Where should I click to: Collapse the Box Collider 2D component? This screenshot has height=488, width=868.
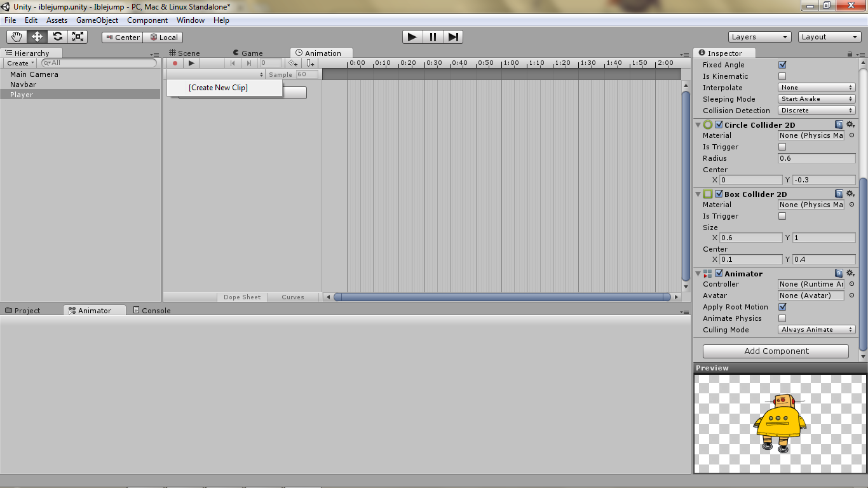(x=698, y=194)
